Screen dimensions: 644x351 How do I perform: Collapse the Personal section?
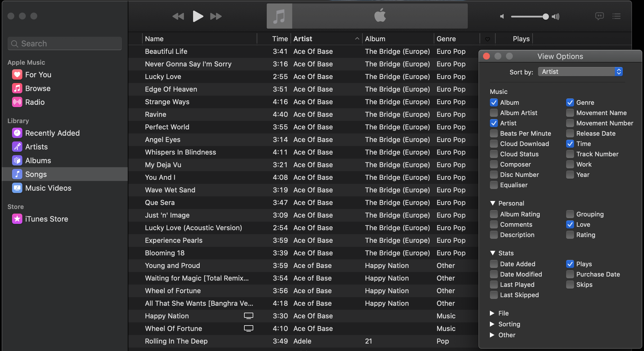[493, 203]
